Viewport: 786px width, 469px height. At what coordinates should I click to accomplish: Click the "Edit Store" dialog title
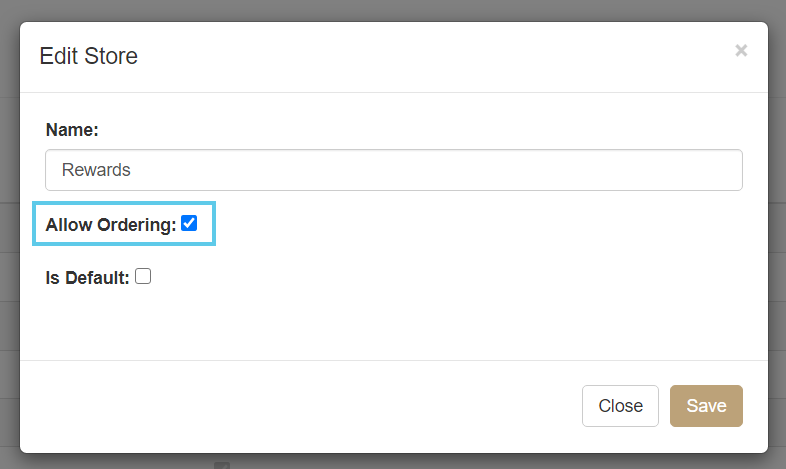(88, 56)
